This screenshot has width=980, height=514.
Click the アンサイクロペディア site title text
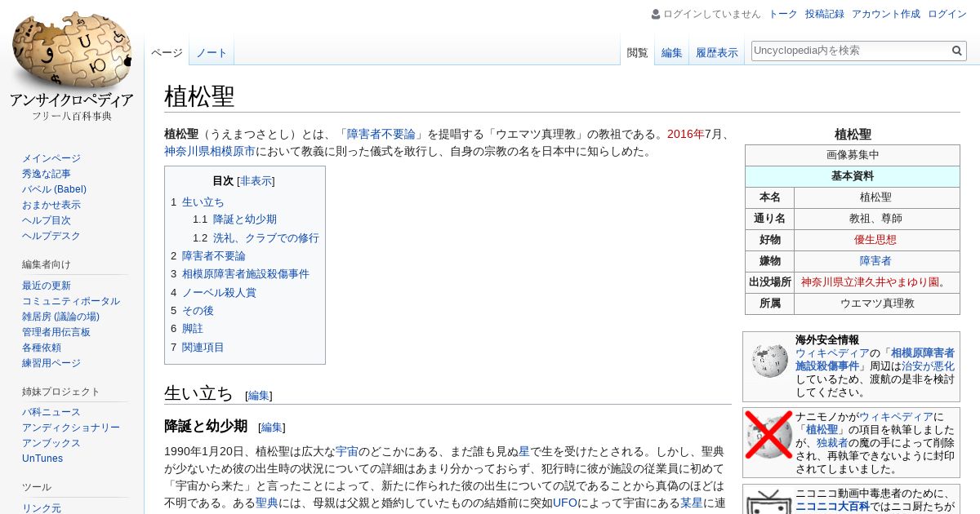point(72,100)
